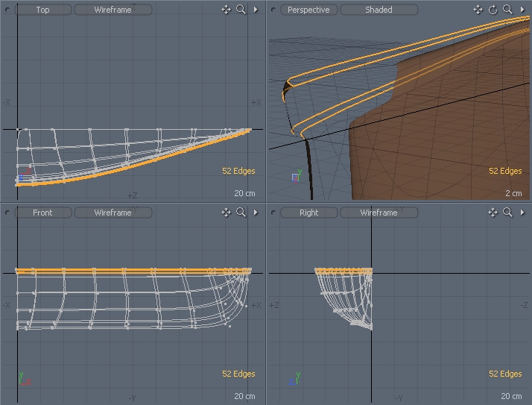Click the zoom magnifier in Top viewport

(241, 10)
